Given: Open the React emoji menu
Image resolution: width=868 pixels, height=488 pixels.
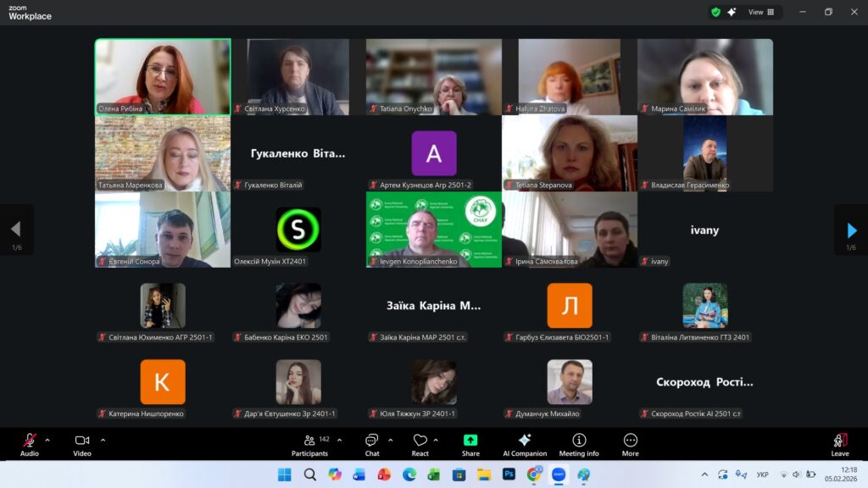Looking at the screenshot, I should (x=420, y=444).
